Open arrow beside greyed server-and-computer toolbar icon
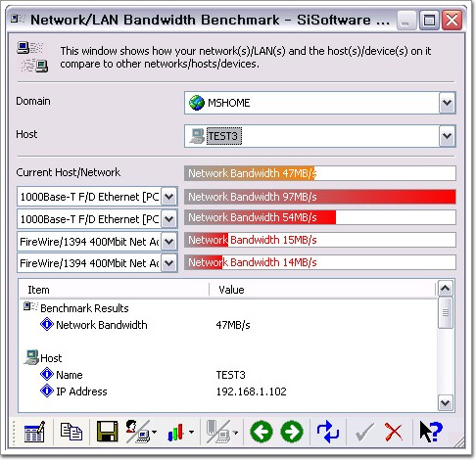This screenshot has height=460, width=476. (x=235, y=433)
